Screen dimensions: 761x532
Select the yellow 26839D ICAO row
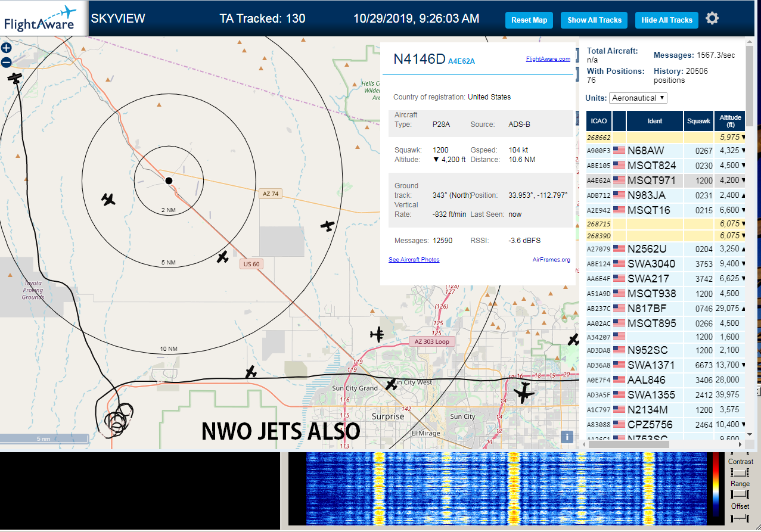coord(666,235)
